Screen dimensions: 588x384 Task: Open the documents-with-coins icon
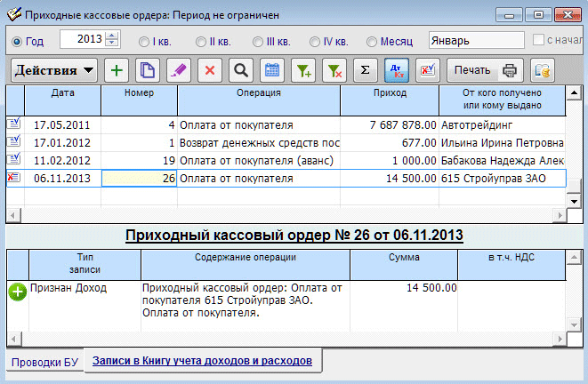tap(543, 70)
